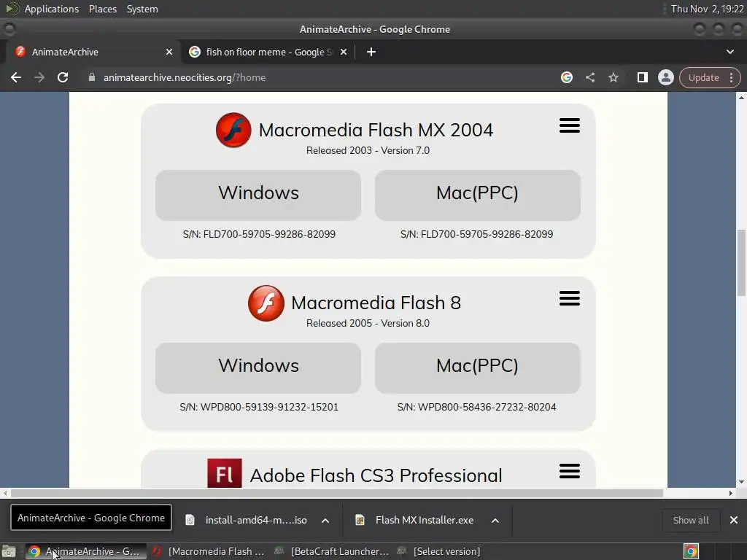747x560 pixels.
Task: Click the scroll up arrow
Action: pyautogui.click(x=741, y=98)
